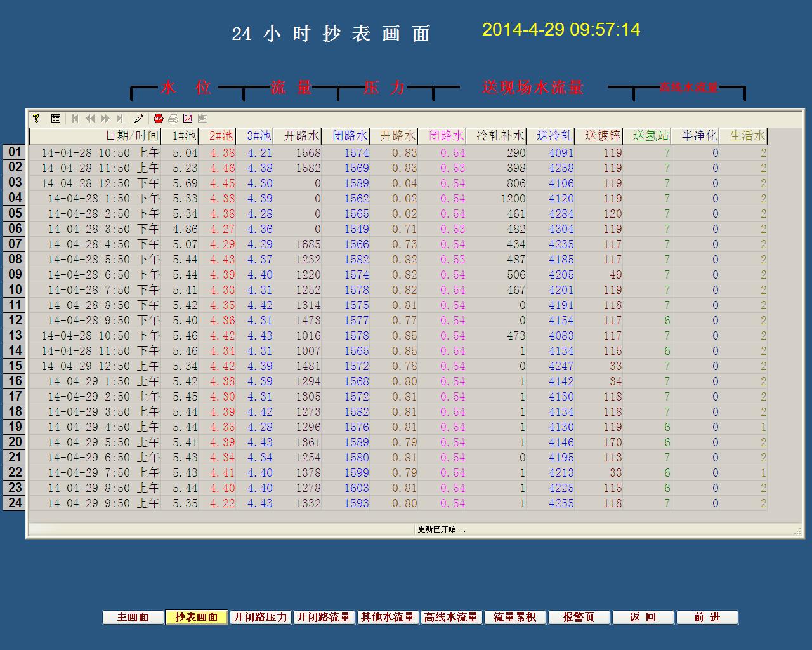The image size is (812, 650).
Task: Click the printer icon in the table toolbar
Action: (x=173, y=118)
